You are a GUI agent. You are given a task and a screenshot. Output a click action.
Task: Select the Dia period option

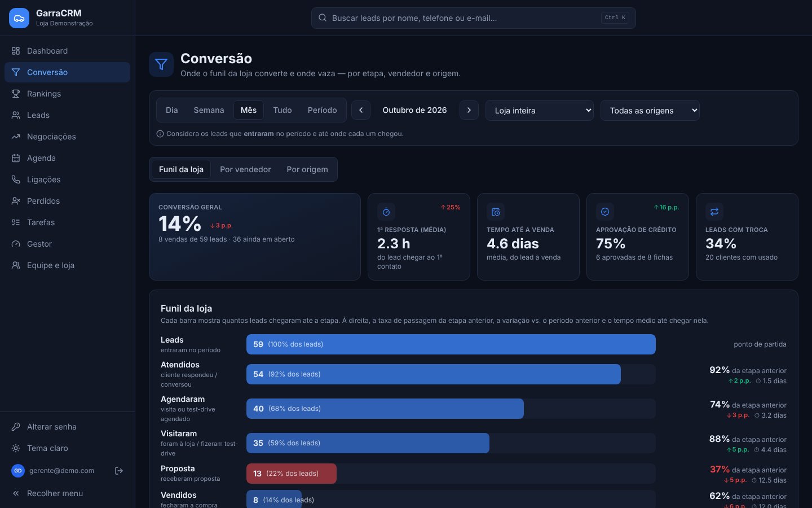click(x=172, y=110)
